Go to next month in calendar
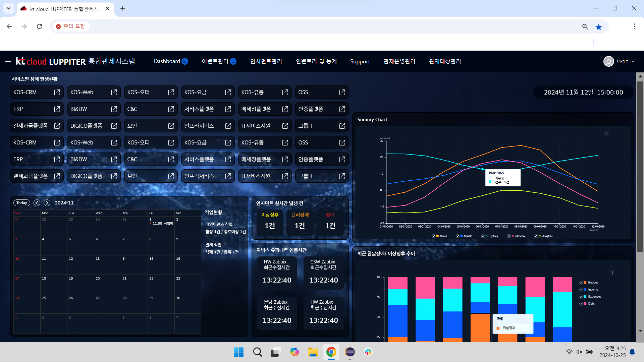644x362 pixels. 47,203
